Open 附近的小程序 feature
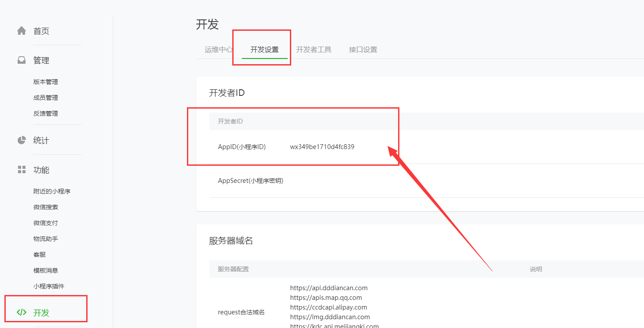 click(x=52, y=191)
